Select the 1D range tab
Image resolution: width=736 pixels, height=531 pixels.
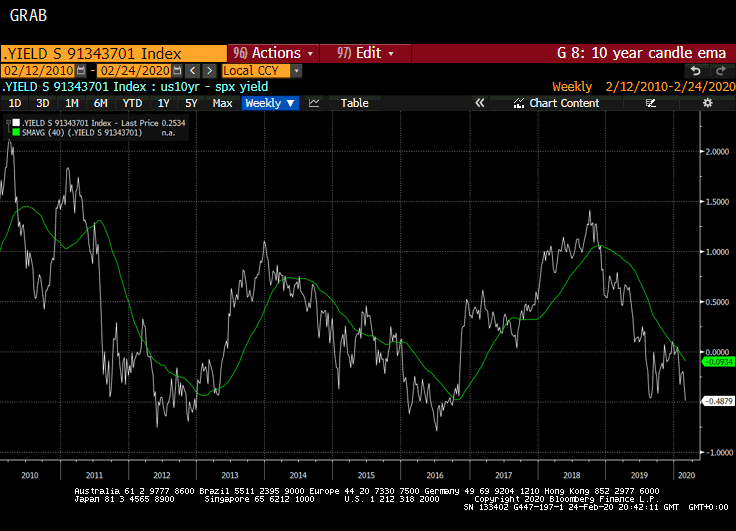(15, 103)
